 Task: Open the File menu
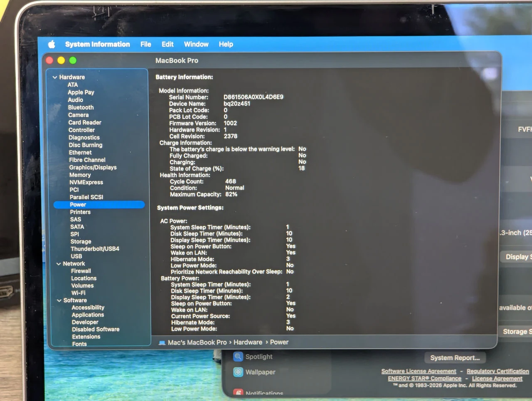coord(145,44)
